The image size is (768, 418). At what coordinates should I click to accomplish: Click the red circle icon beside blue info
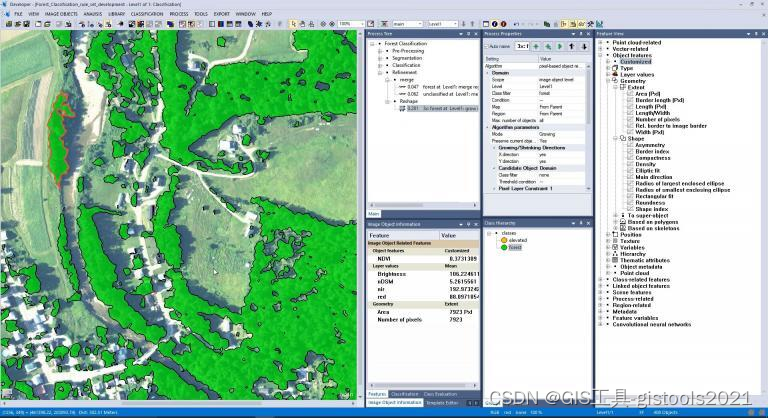tap(503, 24)
